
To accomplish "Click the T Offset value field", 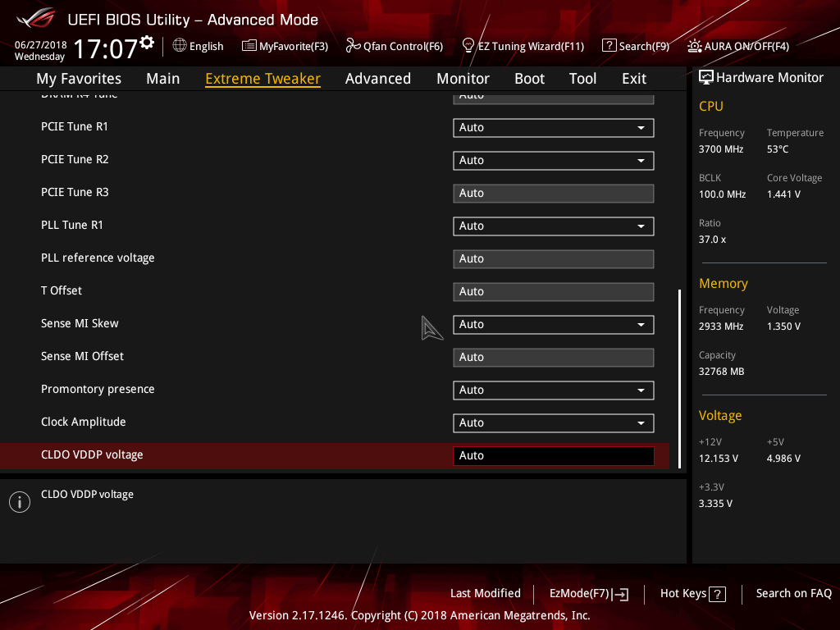I will coord(554,291).
